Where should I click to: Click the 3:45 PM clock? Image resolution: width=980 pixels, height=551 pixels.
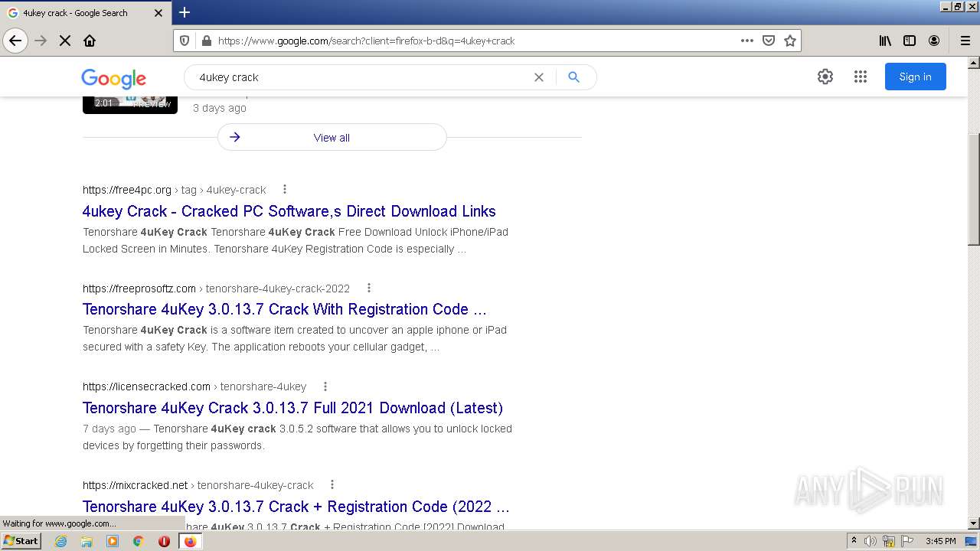tap(941, 541)
